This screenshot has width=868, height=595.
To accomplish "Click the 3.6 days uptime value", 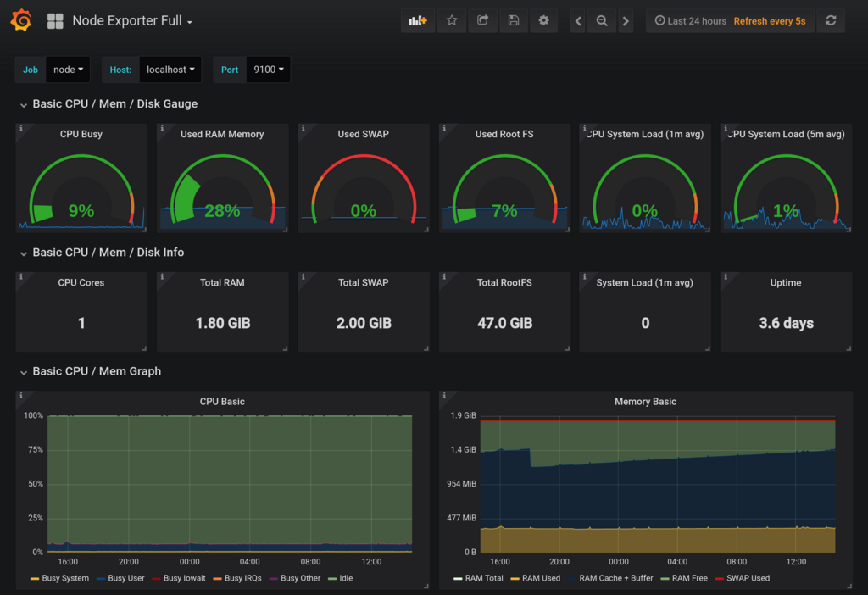I will tap(786, 323).
